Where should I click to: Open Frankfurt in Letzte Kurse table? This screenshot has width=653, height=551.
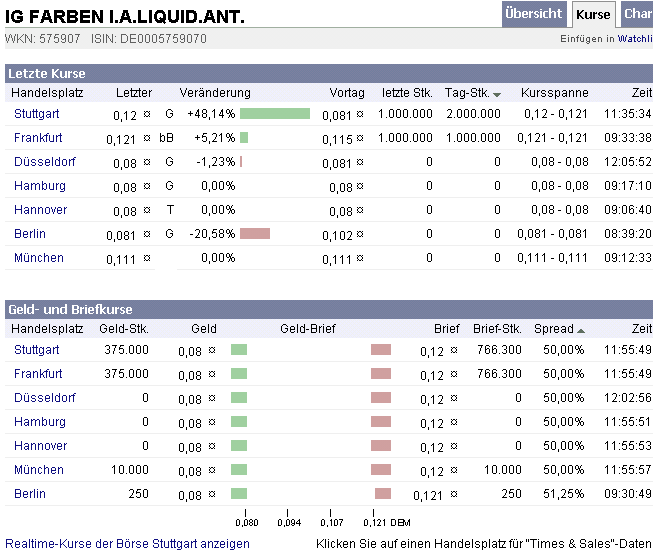pos(38,138)
